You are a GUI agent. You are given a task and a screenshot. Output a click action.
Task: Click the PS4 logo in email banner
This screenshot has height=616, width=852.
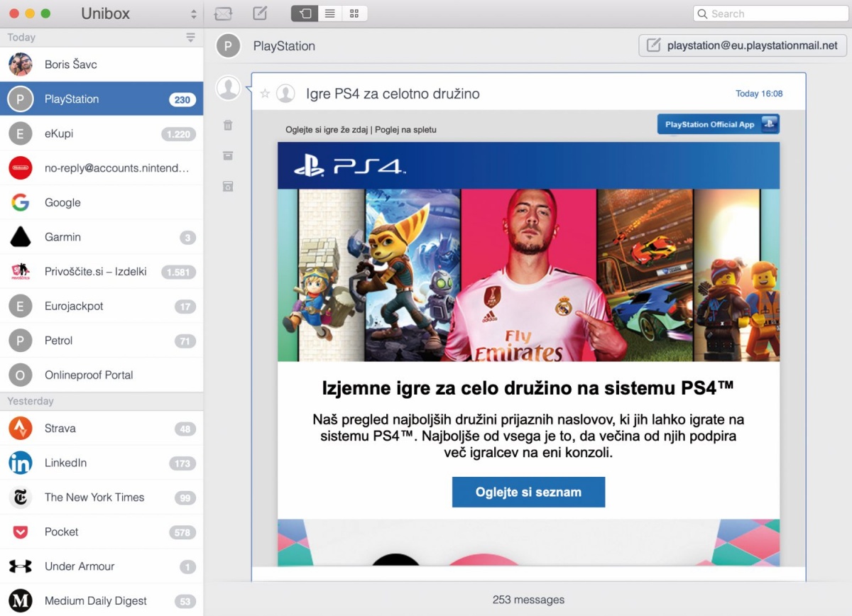349,167
